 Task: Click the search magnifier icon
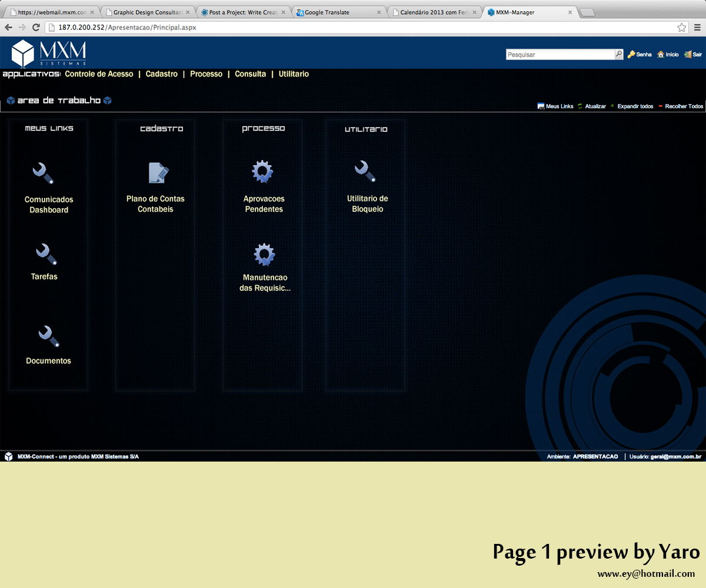pos(618,54)
